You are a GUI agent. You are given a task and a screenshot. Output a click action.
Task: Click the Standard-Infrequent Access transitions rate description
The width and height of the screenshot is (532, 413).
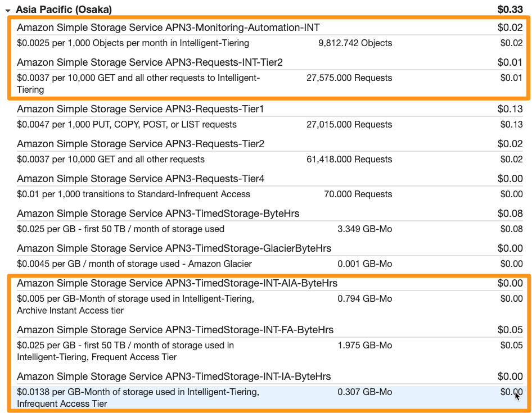133,194
